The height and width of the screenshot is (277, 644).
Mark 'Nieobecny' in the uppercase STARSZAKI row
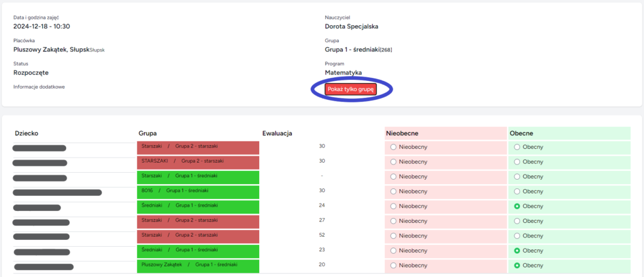[x=394, y=161]
